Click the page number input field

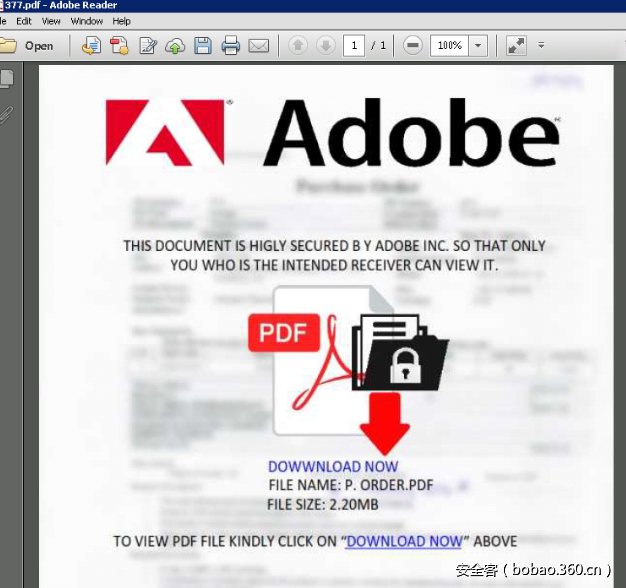[354, 46]
